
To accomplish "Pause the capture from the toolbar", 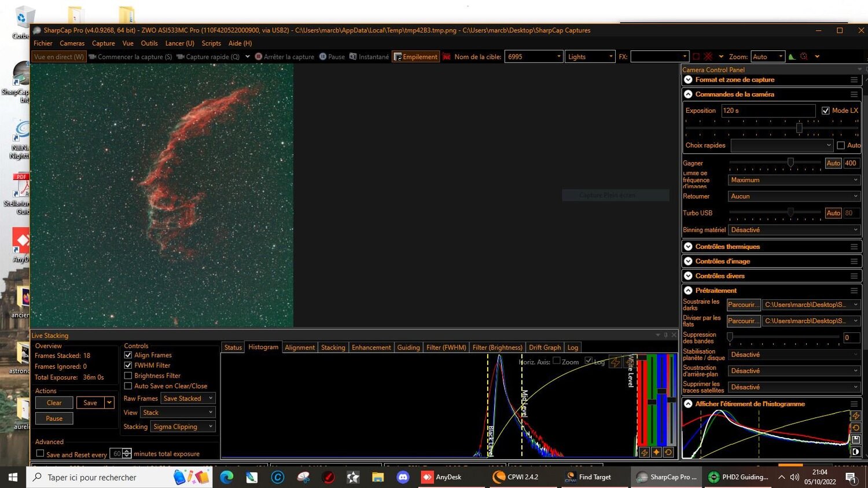I will pyautogui.click(x=332, y=57).
